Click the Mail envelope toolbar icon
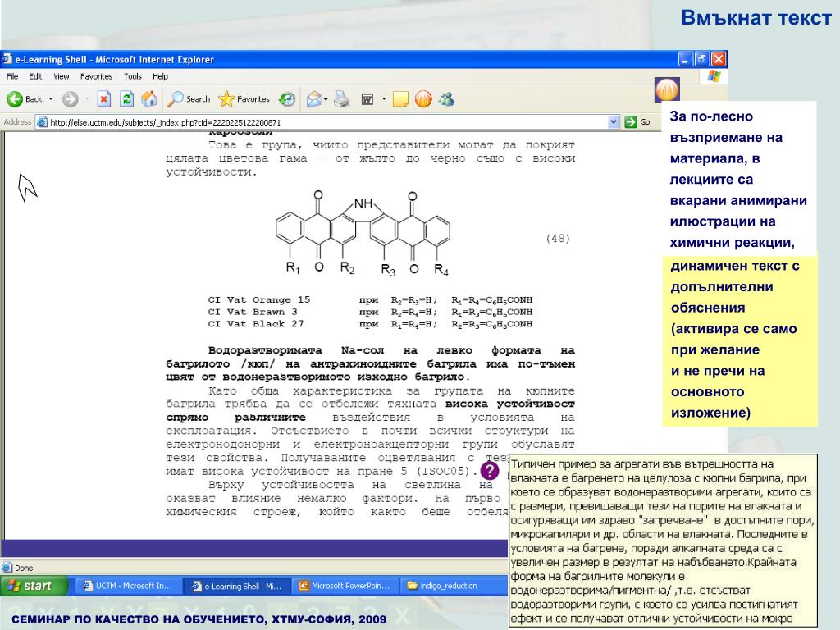Image resolution: width=840 pixels, height=630 pixels. pos(314,99)
